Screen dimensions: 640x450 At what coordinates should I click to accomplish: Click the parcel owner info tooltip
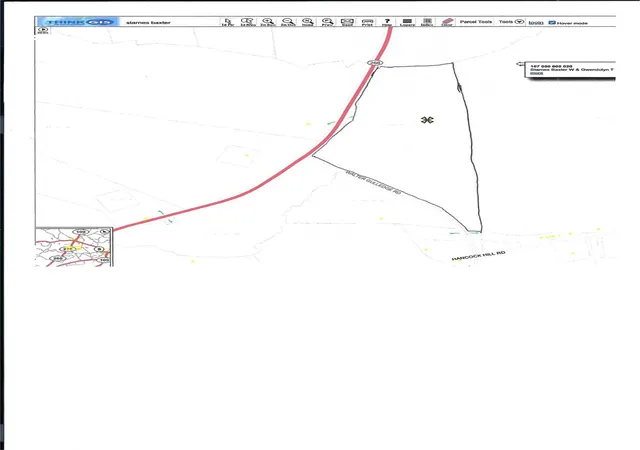[x=570, y=70]
